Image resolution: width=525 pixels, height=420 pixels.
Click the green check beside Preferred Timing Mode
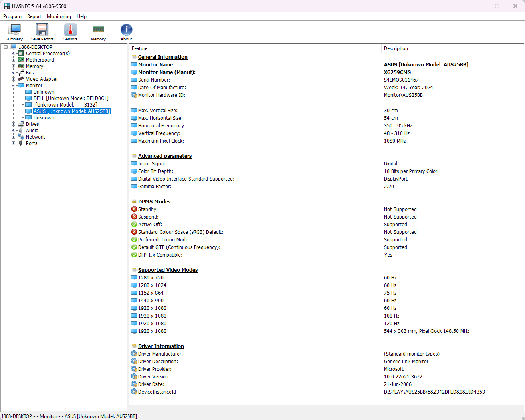tap(134, 240)
